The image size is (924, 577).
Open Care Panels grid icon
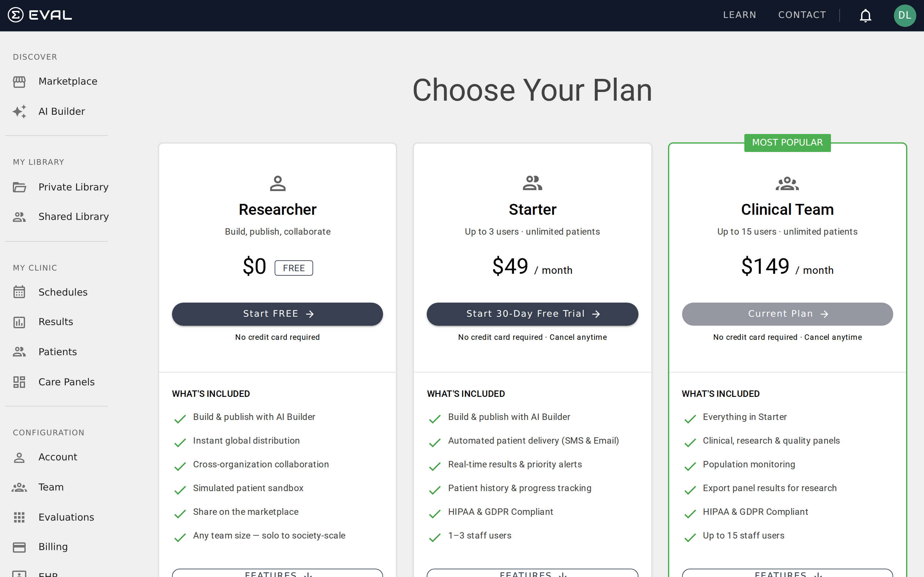20,381
